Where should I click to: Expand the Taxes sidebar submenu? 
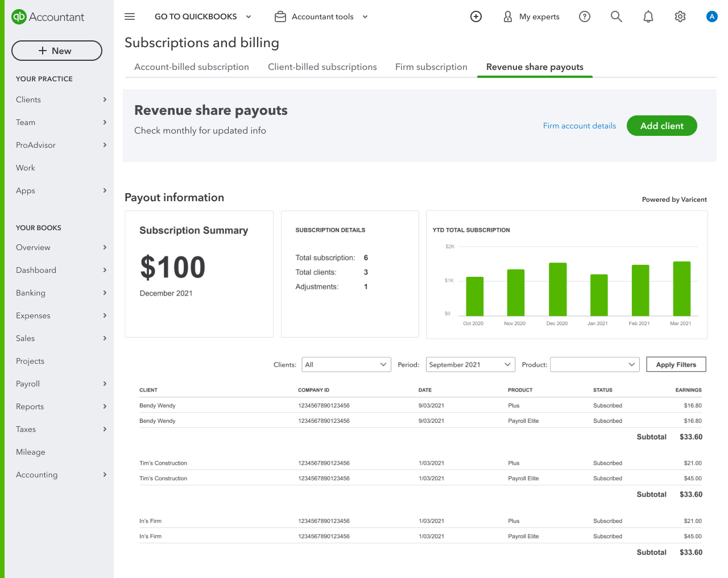coord(105,429)
